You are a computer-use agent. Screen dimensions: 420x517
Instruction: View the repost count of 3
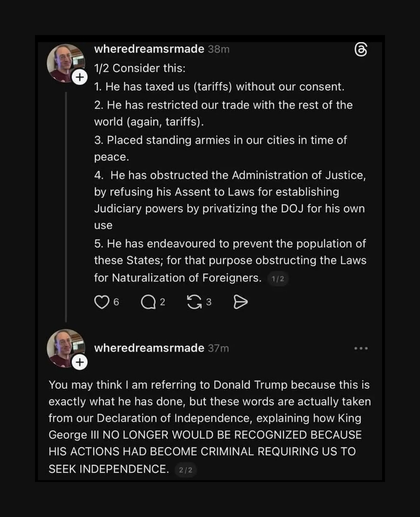[x=209, y=302]
